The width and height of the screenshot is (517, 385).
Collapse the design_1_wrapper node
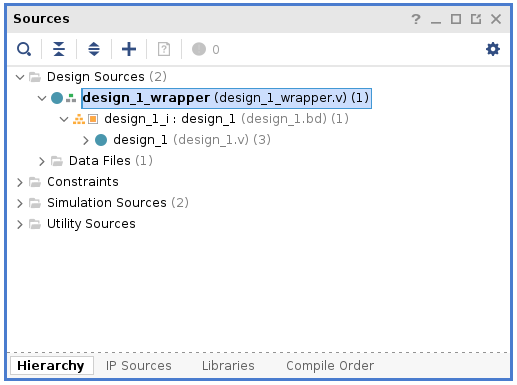point(42,98)
